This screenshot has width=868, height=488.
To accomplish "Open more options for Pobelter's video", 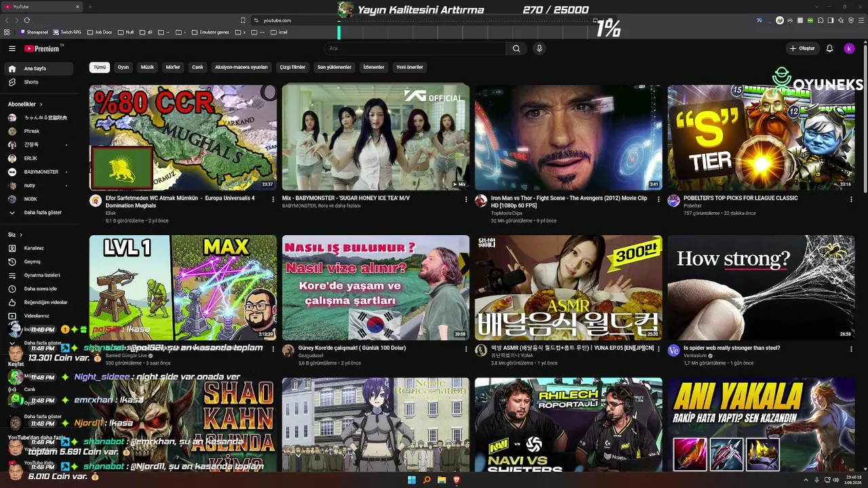I will click(851, 199).
